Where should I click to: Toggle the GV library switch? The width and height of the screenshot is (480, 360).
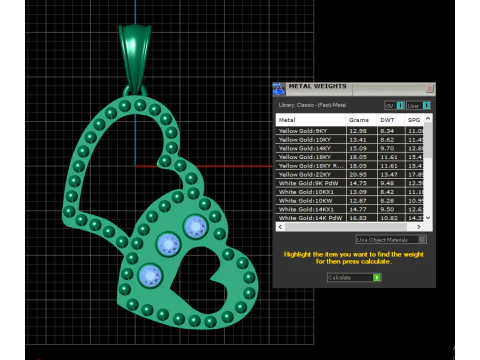(394, 106)
